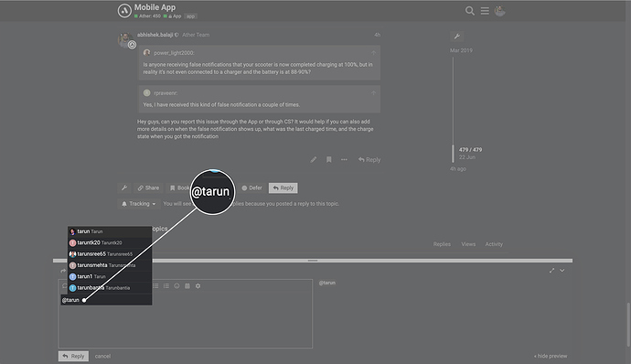Open the Tracking notification dropdown

139,204
